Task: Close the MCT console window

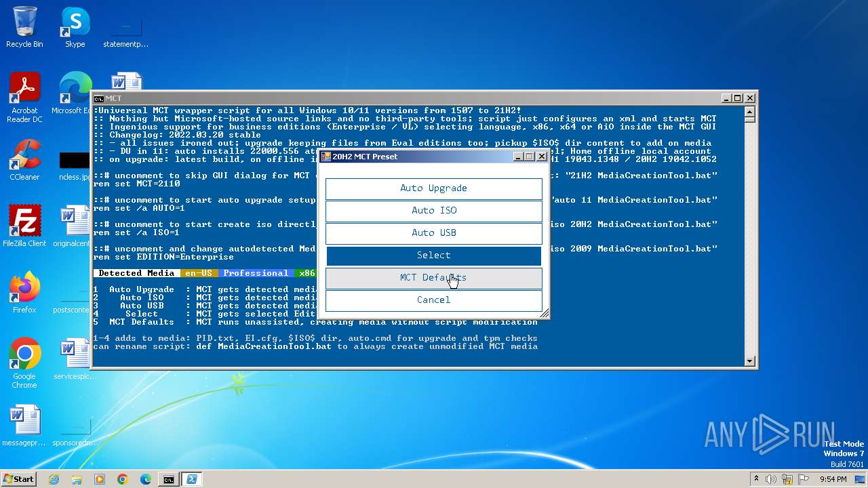Action: coord(749,98)
